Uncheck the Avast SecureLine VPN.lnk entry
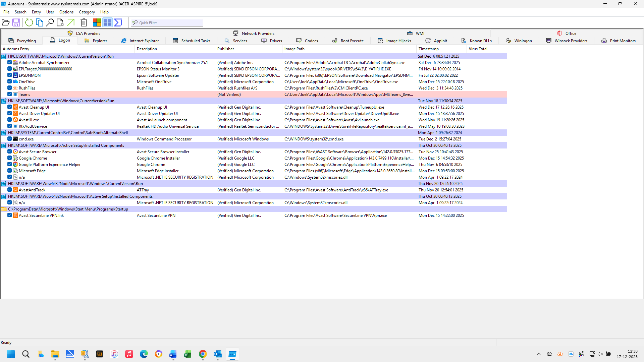This screenshot has height=362, width=644. pos(10,215)
